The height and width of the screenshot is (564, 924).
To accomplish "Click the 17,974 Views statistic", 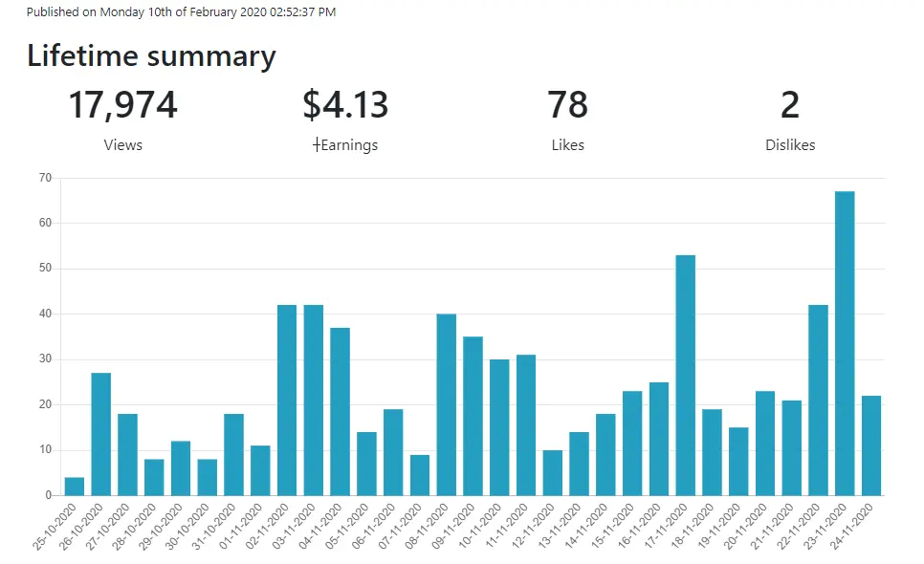I will (x=122, y=105).
